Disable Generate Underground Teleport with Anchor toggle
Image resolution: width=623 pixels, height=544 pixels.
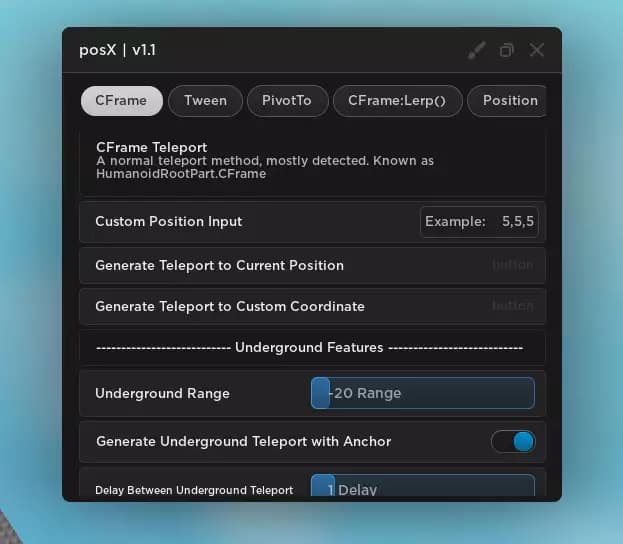point(513,441)
